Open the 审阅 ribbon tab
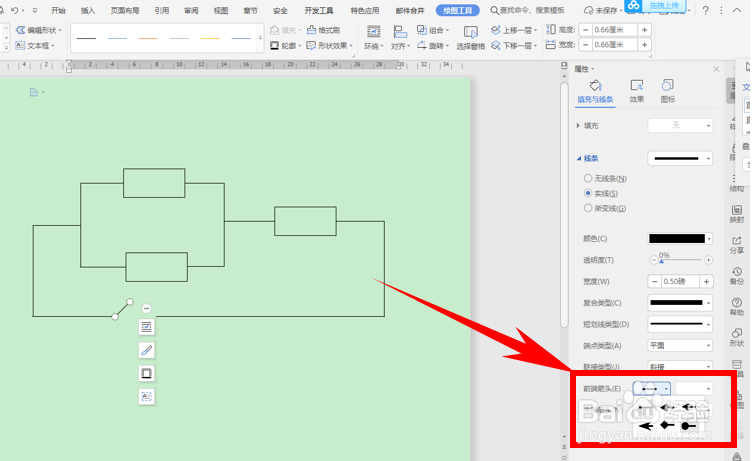Screen dimensions: 753x461 tap(191, 10)
